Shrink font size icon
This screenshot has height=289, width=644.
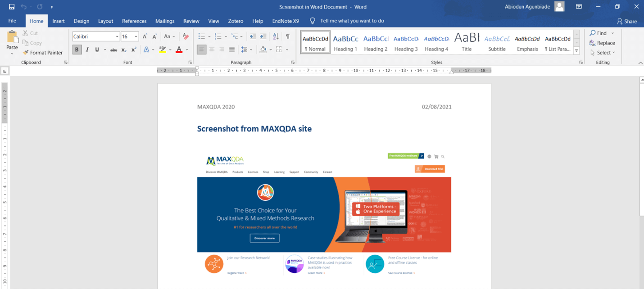154,36
